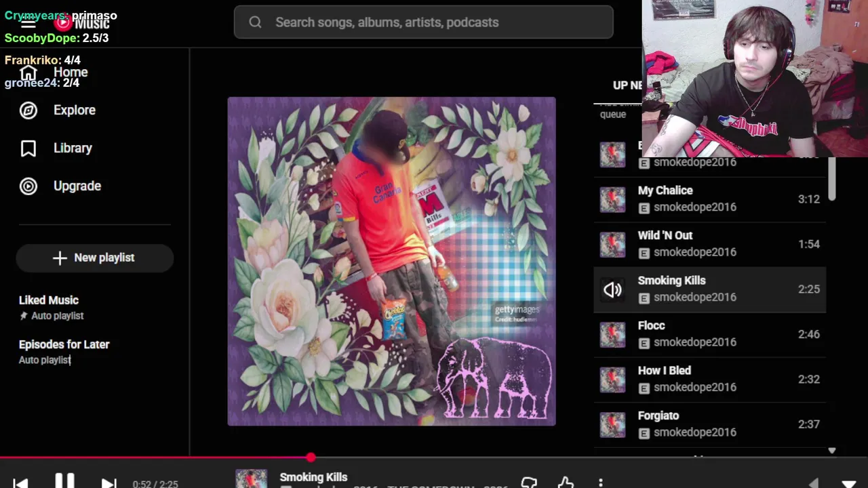Open smokedope2016 artist under My Chalice
This screenshot has height=488, width=868.
coord(695,207)
